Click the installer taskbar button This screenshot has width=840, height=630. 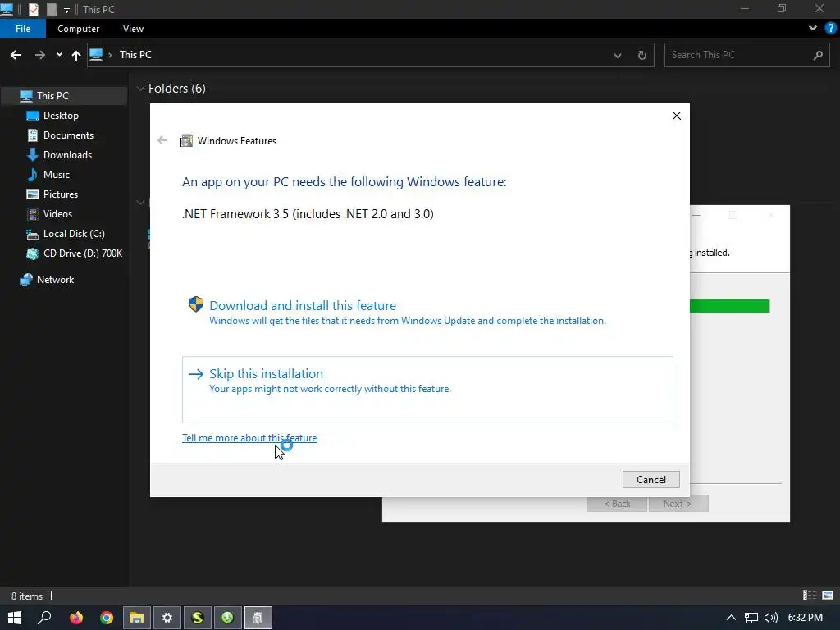tap(258, 618)
